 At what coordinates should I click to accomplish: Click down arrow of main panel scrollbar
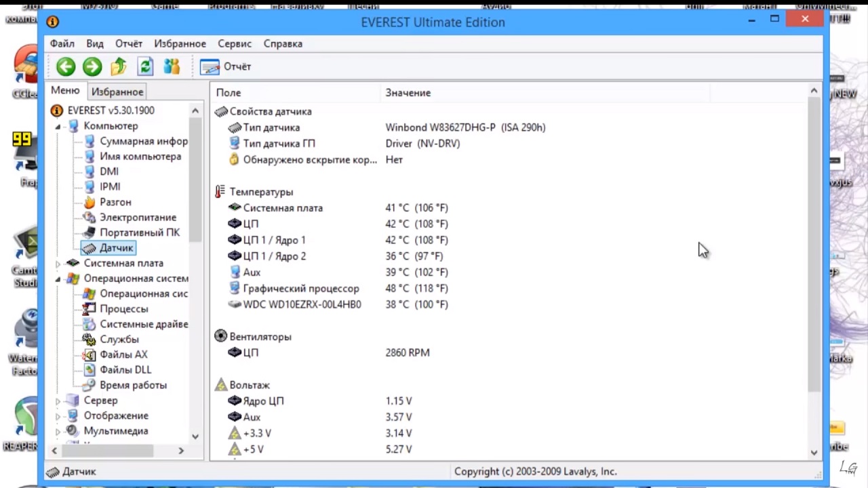tap(814, 452)
